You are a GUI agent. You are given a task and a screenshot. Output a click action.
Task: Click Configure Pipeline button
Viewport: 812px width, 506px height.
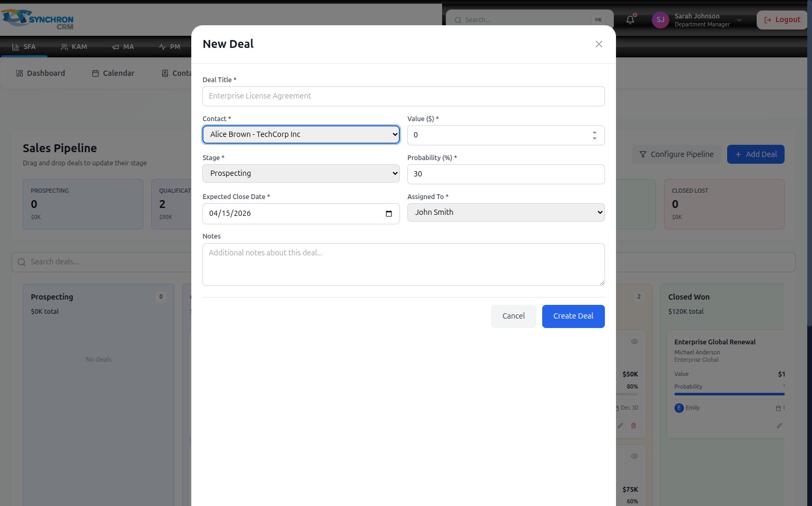click(677, 155)
